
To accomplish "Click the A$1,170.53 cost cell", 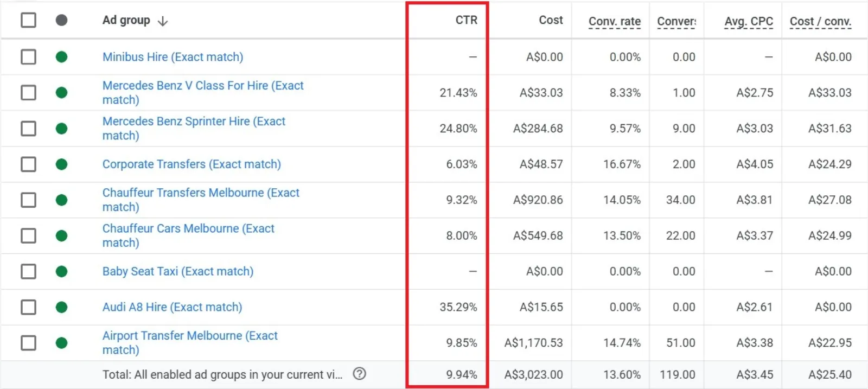I will point(534,343).
